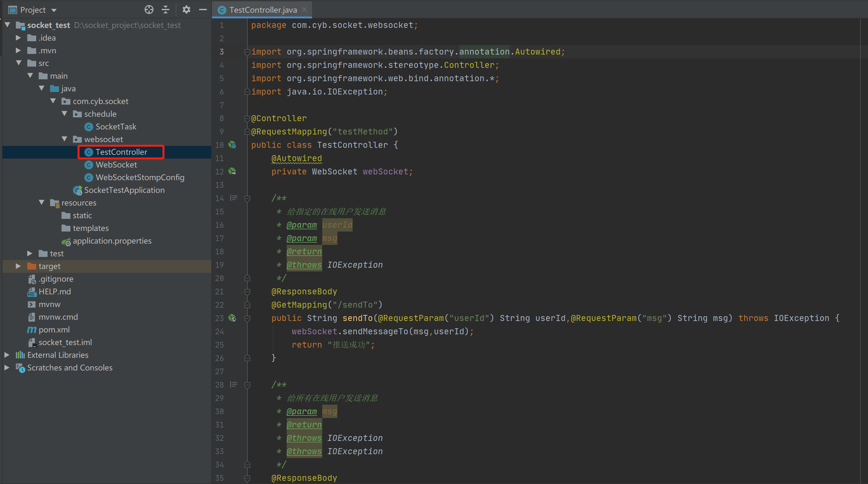Click the gutter icon on line 12 webSocket field
Screen dimensions: 868x484
(232, 172)
